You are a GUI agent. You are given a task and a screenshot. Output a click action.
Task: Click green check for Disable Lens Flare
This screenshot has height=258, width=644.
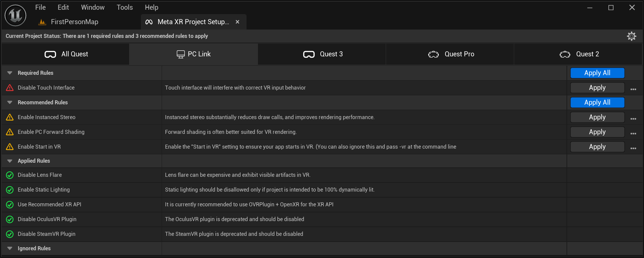coord(10,175)
